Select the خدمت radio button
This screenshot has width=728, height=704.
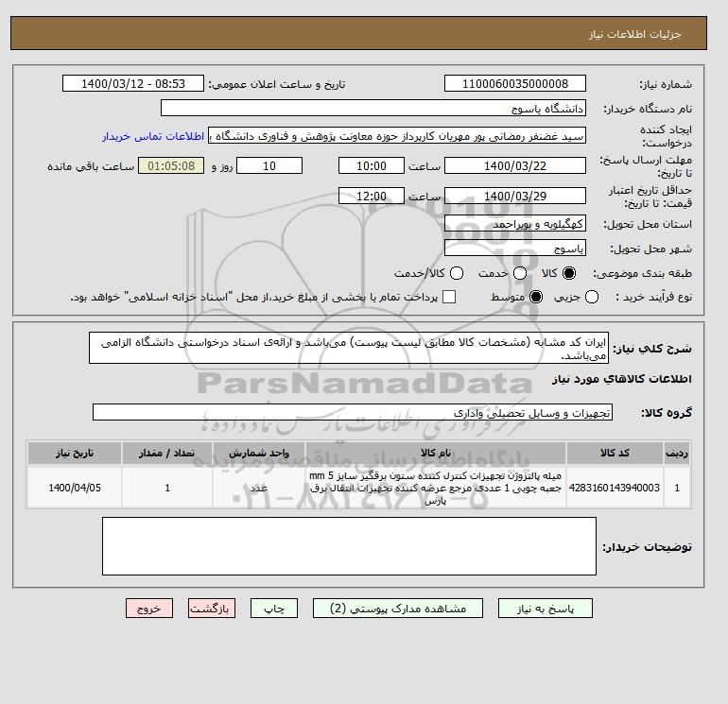coord(520,273)
